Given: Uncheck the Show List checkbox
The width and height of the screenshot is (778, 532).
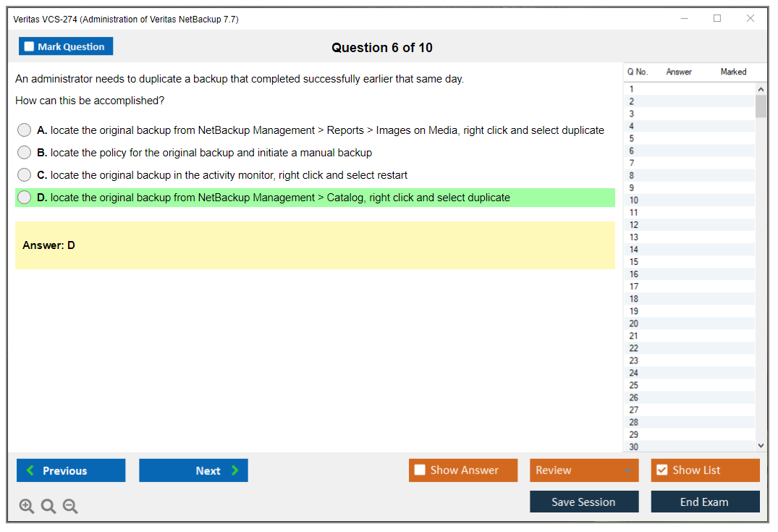Looking at the screenshot, I should pyautogui.click(x=661, y=470).
